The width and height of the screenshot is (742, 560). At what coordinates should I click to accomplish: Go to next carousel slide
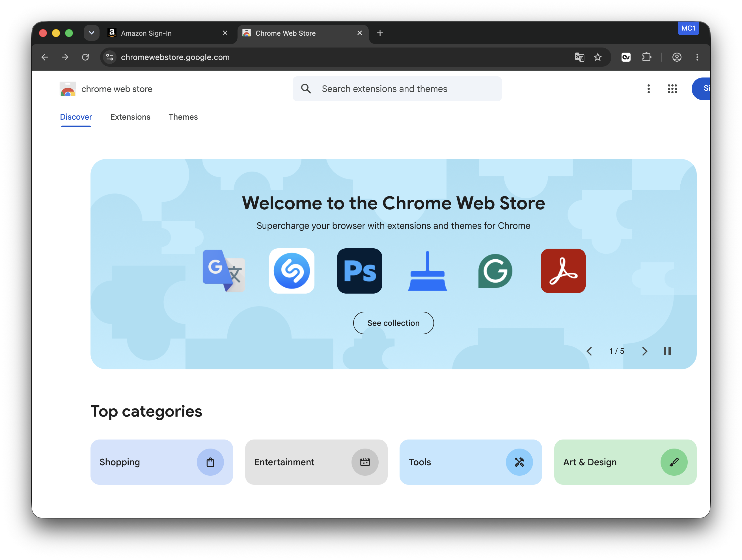click(644, 351)
